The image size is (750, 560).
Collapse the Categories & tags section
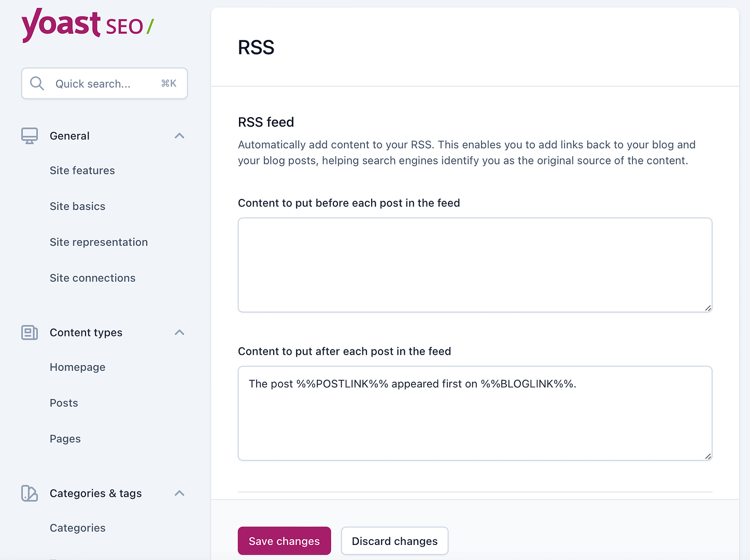tap(179, 493)
